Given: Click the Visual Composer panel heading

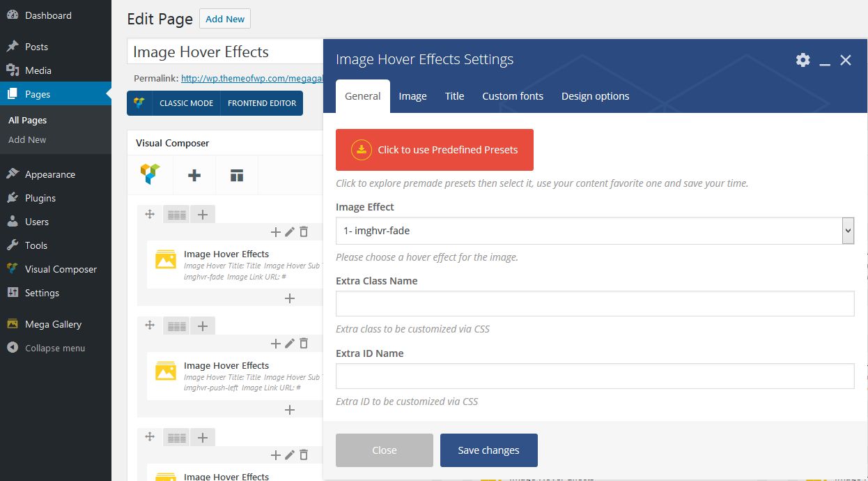Looking at the screenshot, I should [x=173, y=143].
